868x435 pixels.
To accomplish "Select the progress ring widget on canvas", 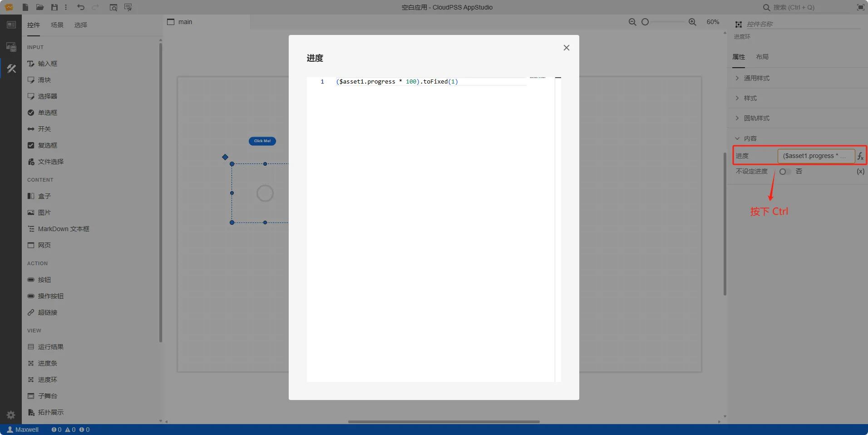I will tap(265, 193).
